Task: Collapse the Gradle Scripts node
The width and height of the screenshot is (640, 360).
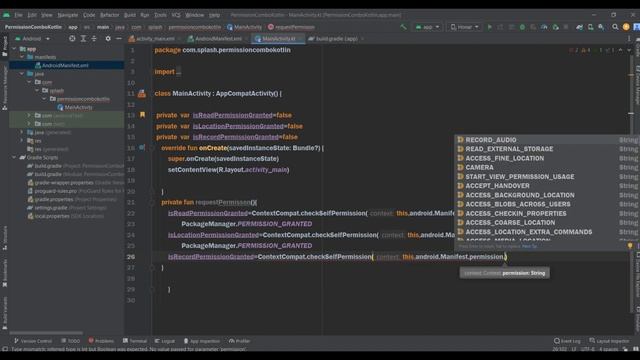Action: [14, 158]
